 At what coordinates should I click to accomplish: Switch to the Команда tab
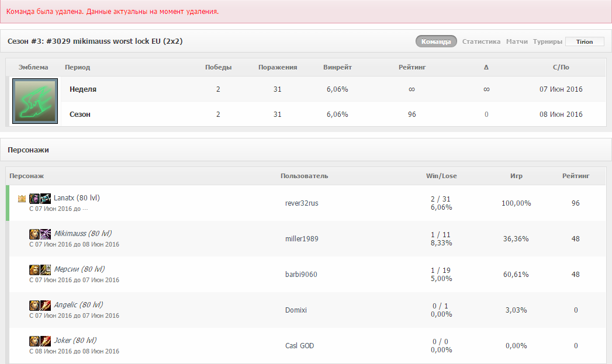(436, 41)
